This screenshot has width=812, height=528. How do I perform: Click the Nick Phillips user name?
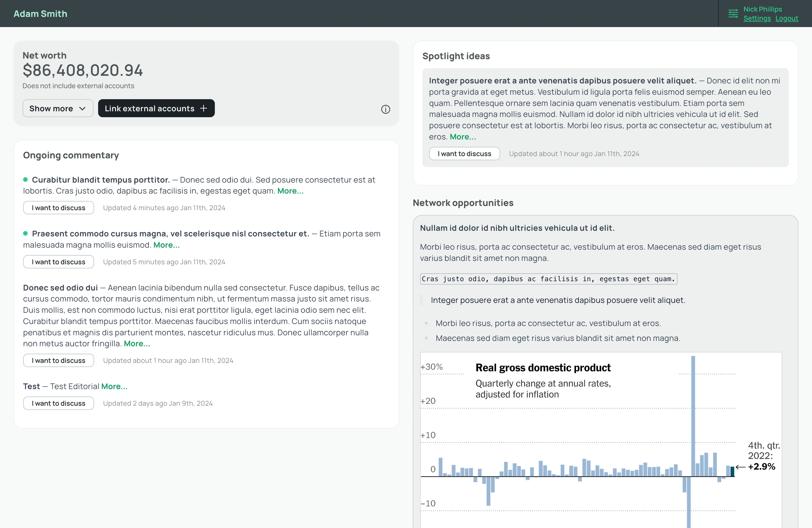pyautogui.click(x=763, y=9)
